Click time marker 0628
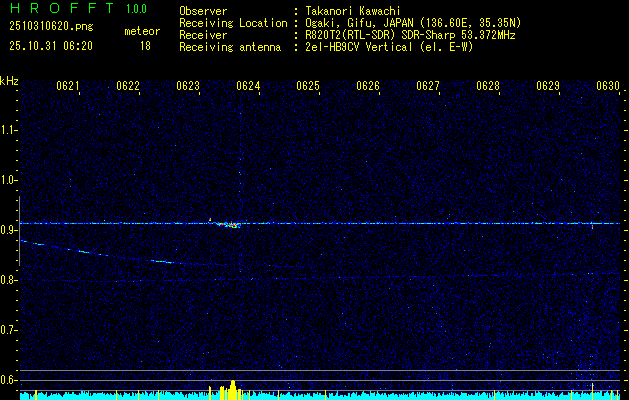Screen dimensions: 629x400 point(488,86)
